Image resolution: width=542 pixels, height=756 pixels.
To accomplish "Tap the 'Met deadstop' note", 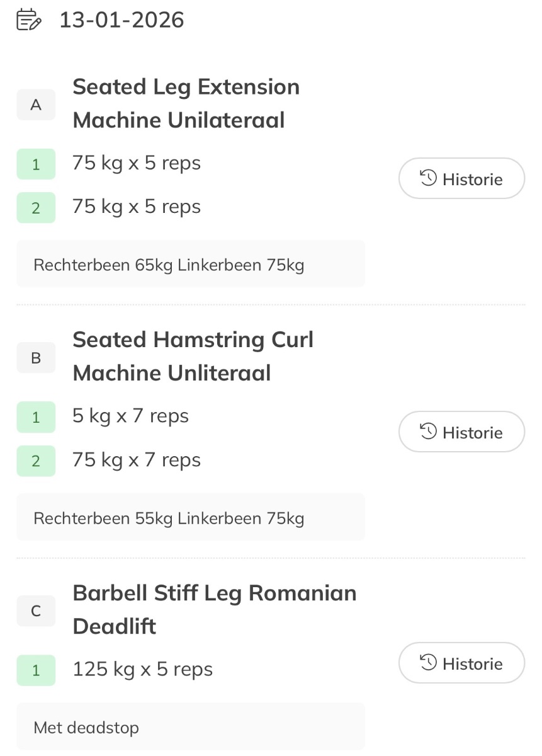I will coord(86,728).
